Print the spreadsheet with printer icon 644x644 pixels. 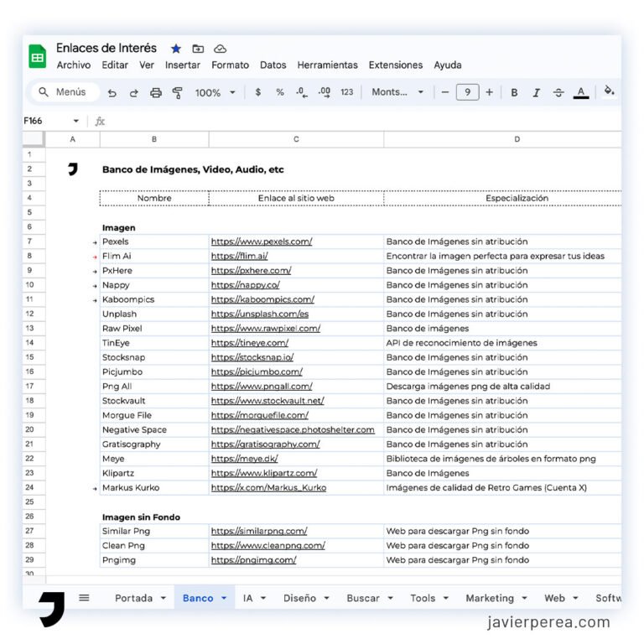156,93
